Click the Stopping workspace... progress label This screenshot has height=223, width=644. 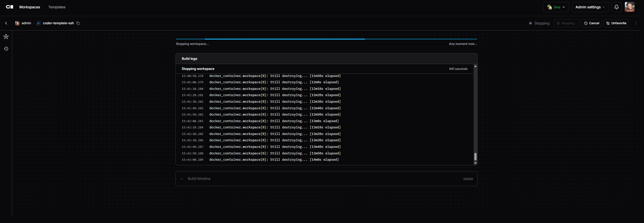[192, 44]
